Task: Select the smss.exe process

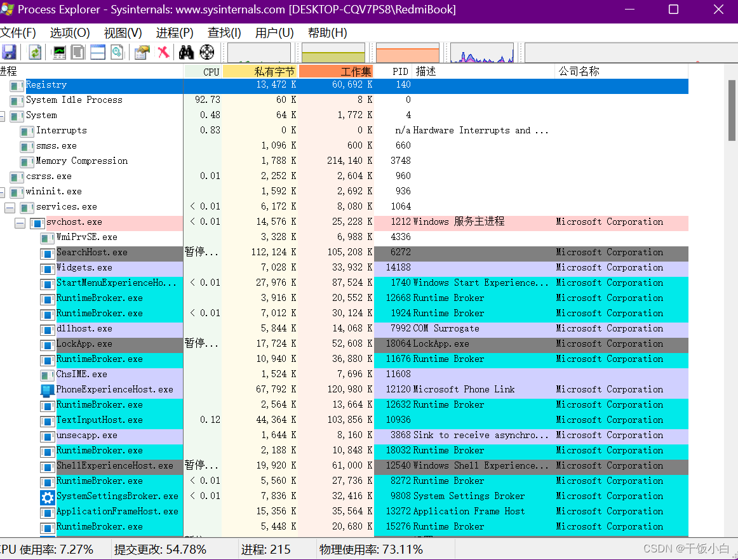Action: click(57, 146)
